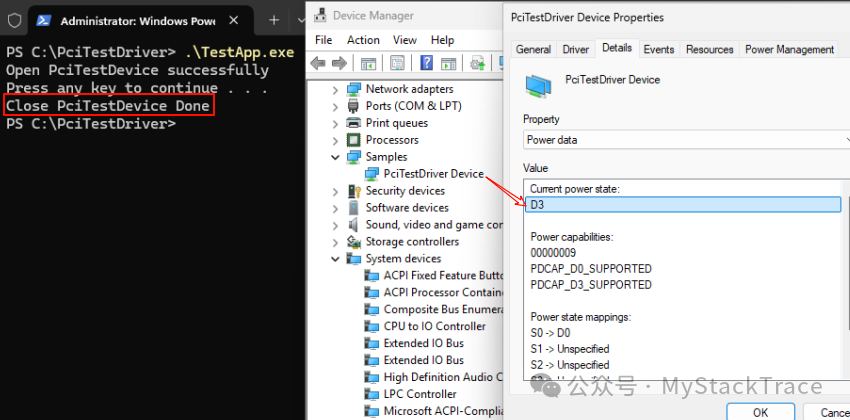Toggle the Show/Hide Console Tree toolbar icon
This screenshot has width=850, height=420.
coord(369,63)
